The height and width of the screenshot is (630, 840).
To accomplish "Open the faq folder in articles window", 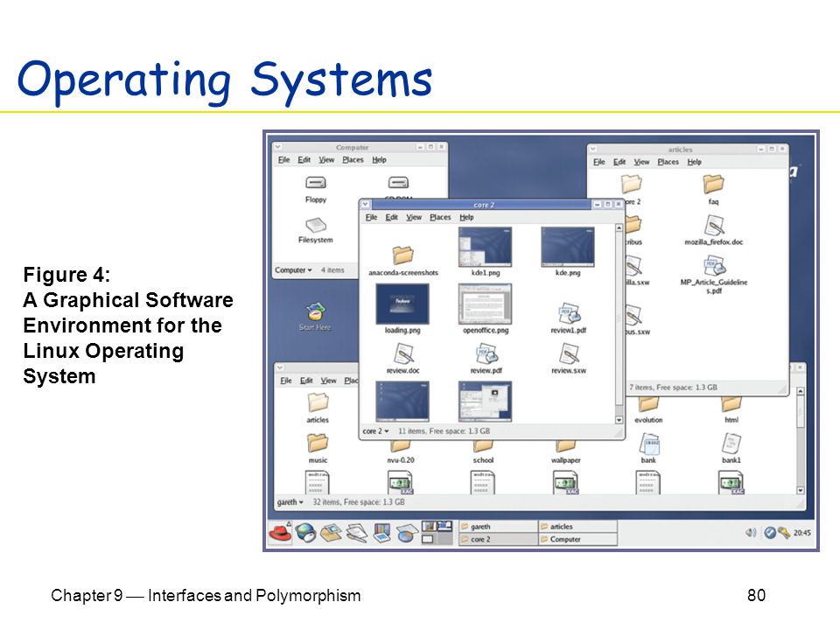I will tap(713, 185).
